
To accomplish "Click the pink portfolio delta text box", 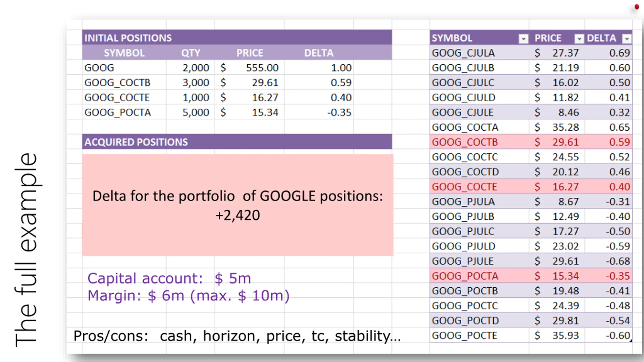I will coord(238,205).
